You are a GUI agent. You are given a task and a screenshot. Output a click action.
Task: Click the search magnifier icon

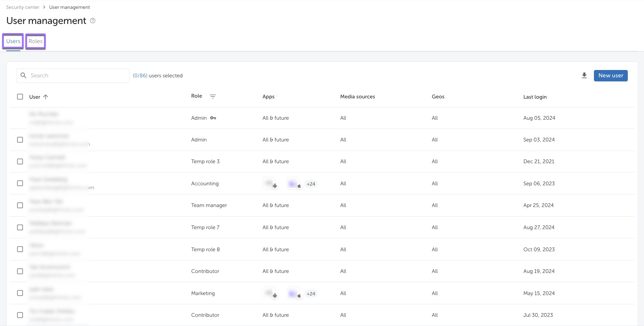point(24,76)
